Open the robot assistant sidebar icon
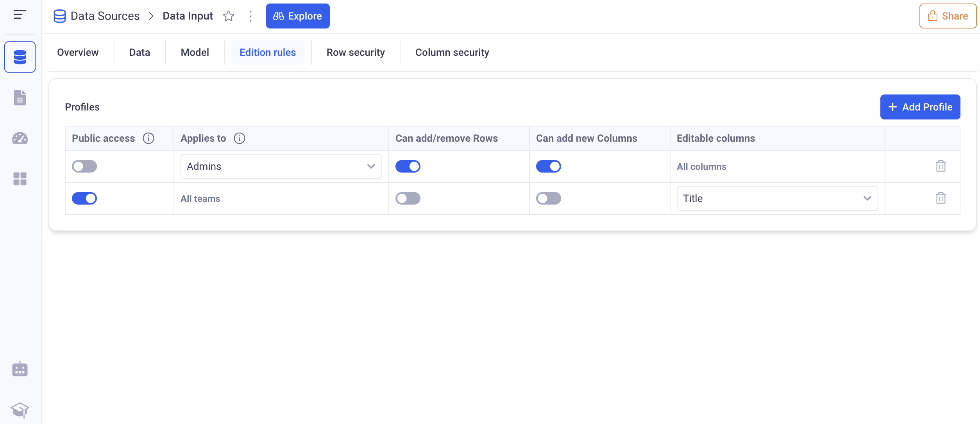This screenshot has width=980, height=424. tap(20, 369)
